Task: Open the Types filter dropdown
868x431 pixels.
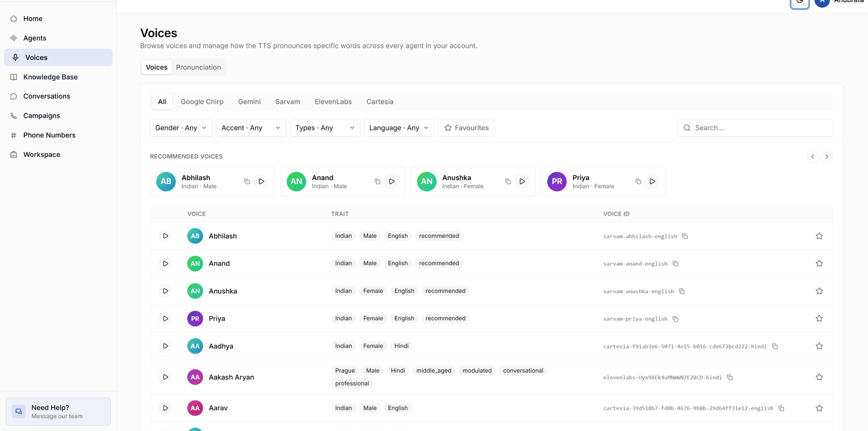Action: [x=325, y=128]
